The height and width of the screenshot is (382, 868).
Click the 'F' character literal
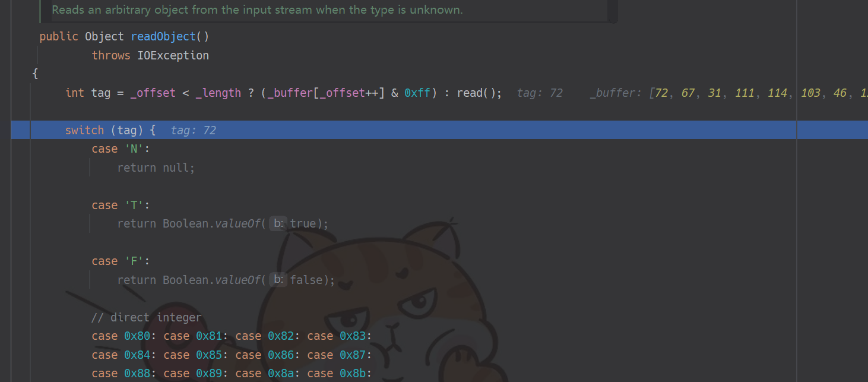click(x=137, y=261)
